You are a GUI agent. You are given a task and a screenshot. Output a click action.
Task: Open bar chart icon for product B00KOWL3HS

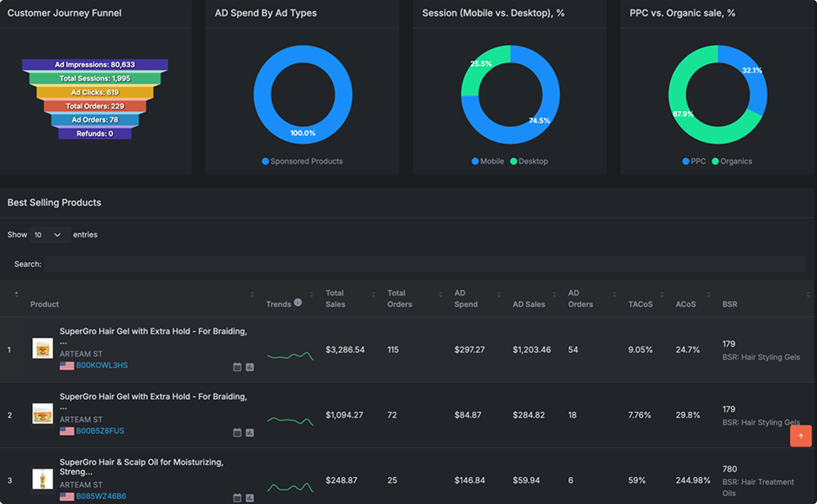click(x=250, y=367)
